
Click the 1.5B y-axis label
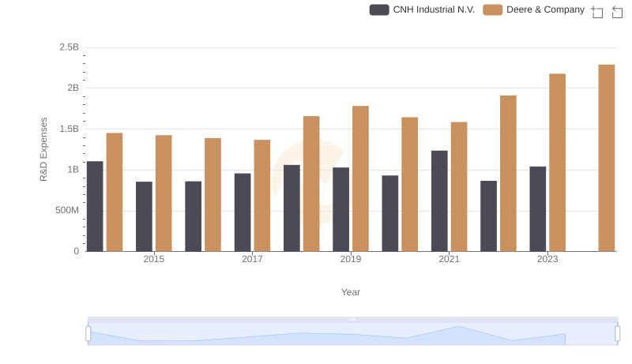pos(70,129)
